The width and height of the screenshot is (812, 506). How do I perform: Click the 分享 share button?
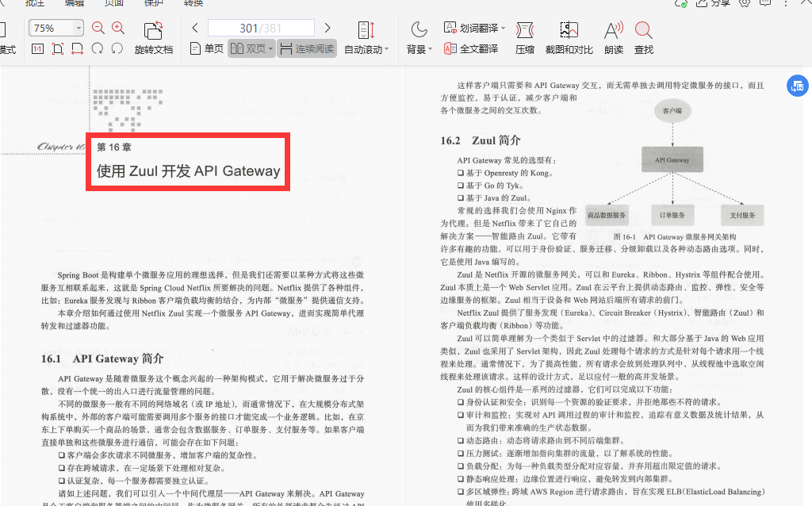point(713,3)
